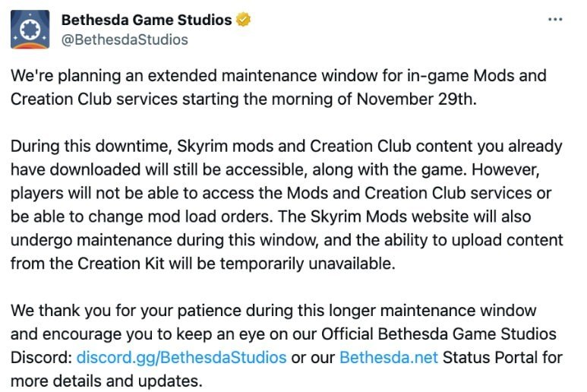Open the Bethesda Game Studios profile avatar
The height and width of the screenshot is (392, 587).
click(30, 30)
